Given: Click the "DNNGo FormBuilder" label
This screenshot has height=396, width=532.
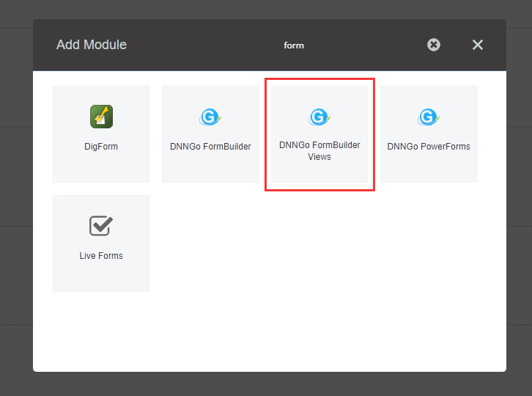Looking at the screenshot, I should (x=210, y=147).
